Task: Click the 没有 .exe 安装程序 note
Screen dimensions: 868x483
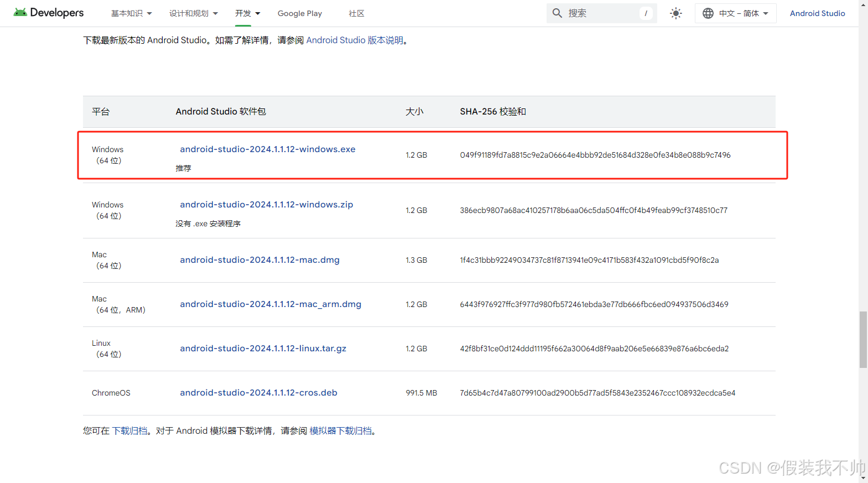Action: click(208, 224)
